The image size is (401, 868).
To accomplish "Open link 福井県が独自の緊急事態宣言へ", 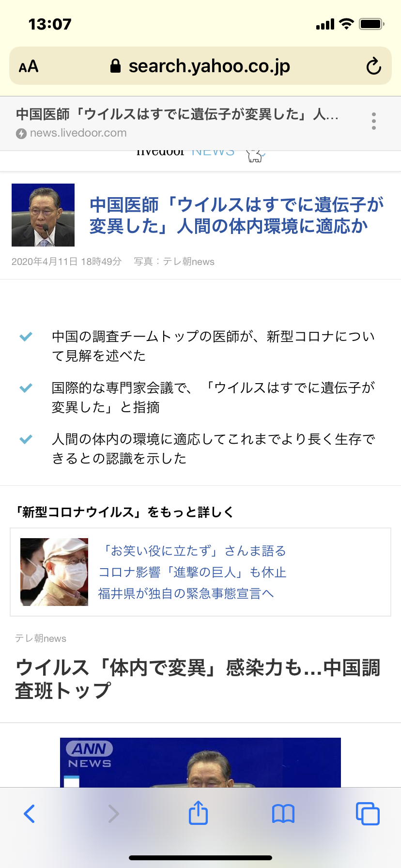I will [x=186, y=593].
